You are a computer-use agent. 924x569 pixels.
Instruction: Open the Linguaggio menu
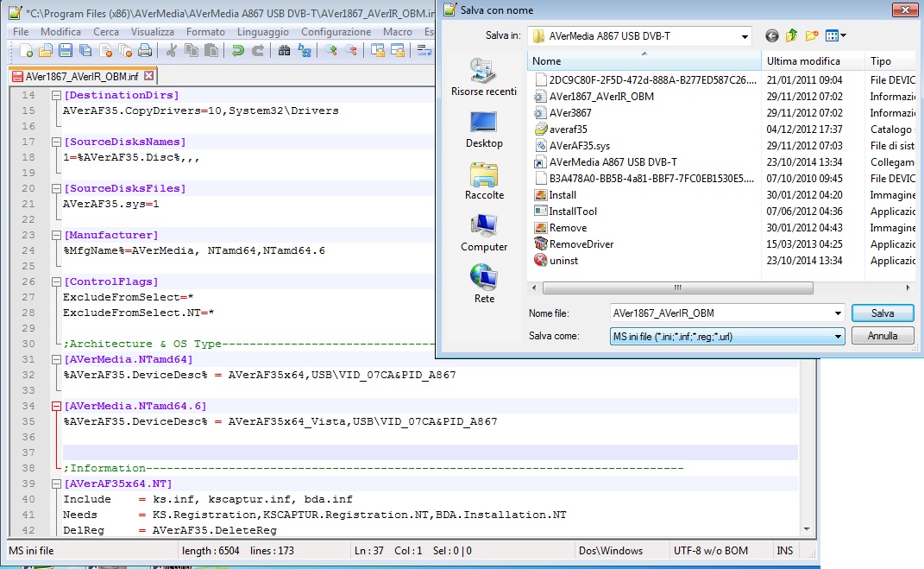[263, 32]
